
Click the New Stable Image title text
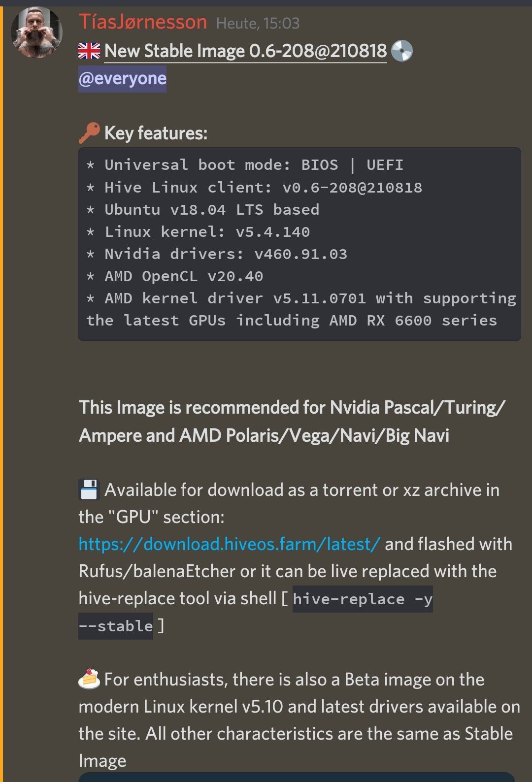click(x=245, y=51)
